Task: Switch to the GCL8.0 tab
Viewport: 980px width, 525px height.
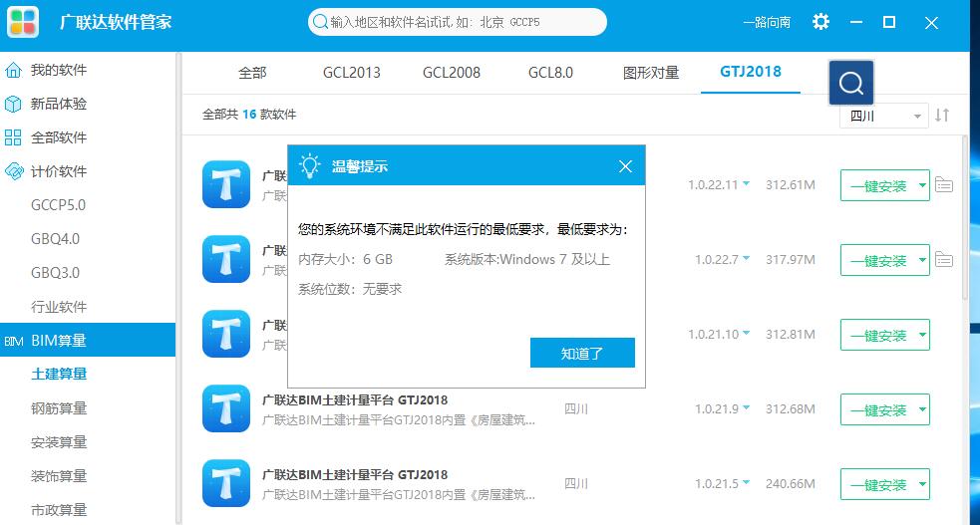Action: (x=550, y=73)
